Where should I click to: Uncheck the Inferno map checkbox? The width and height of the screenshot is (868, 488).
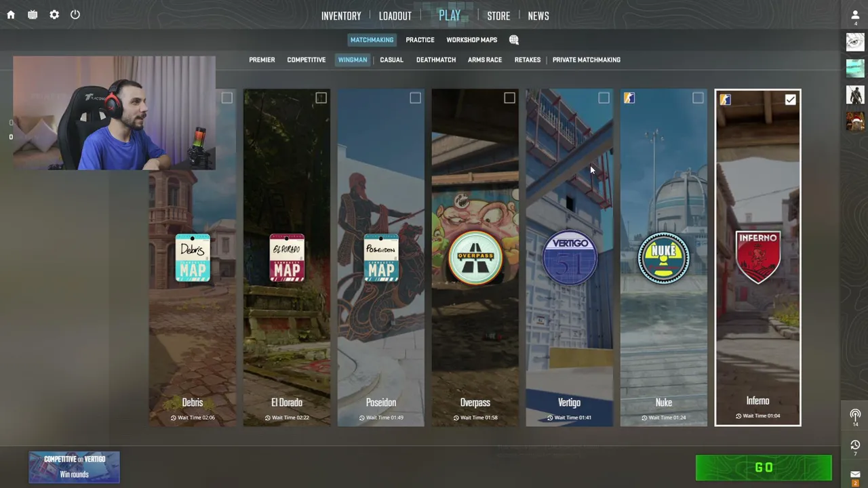(x=791, y=100)
